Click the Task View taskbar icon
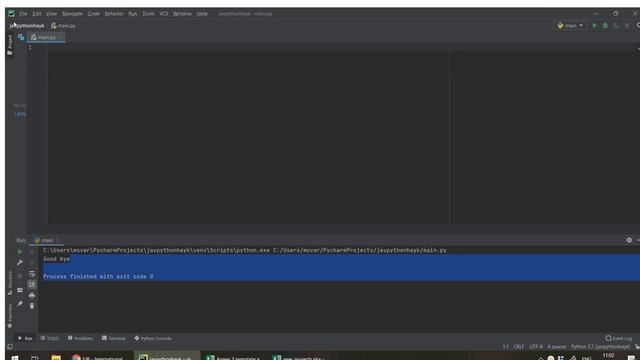 pyautogui.click(x=35, y=358)
